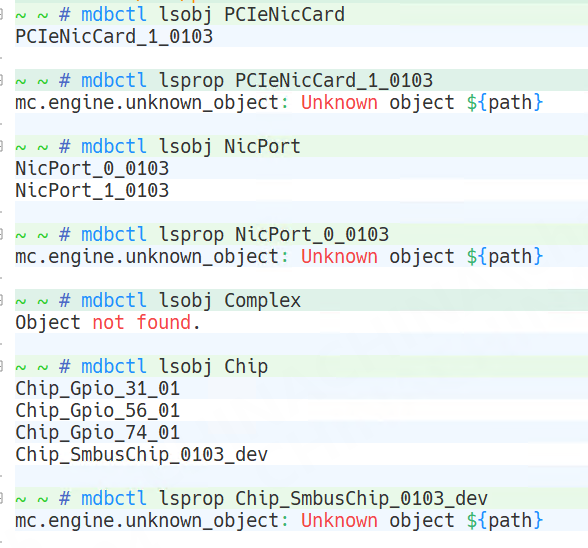Click the NicPort_1_0103 output line
Screen dimensions: 588x548
point(92,191)
